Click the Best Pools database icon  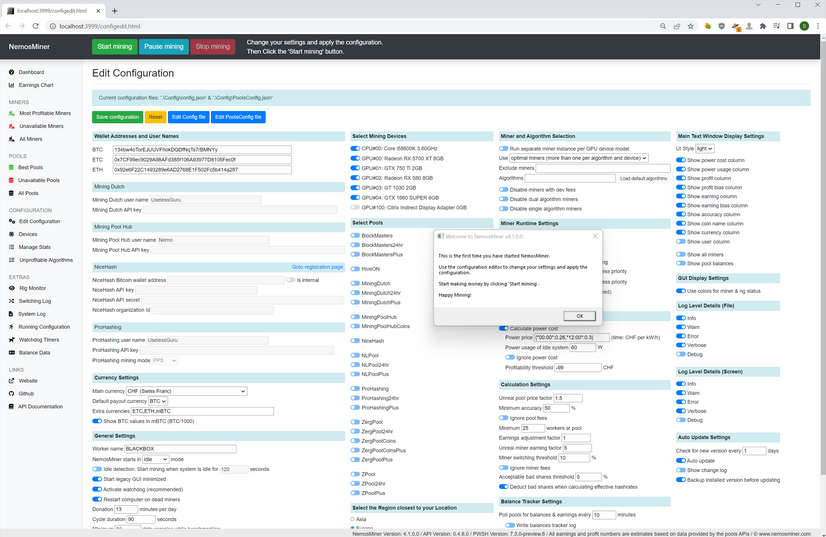tap(12, 167)
